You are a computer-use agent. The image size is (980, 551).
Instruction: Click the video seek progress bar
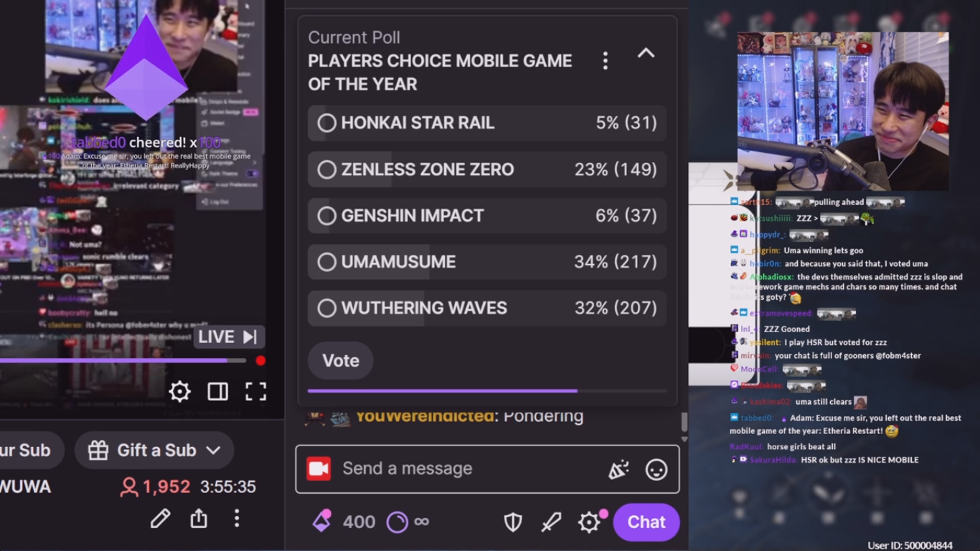(x=123, y=361)
